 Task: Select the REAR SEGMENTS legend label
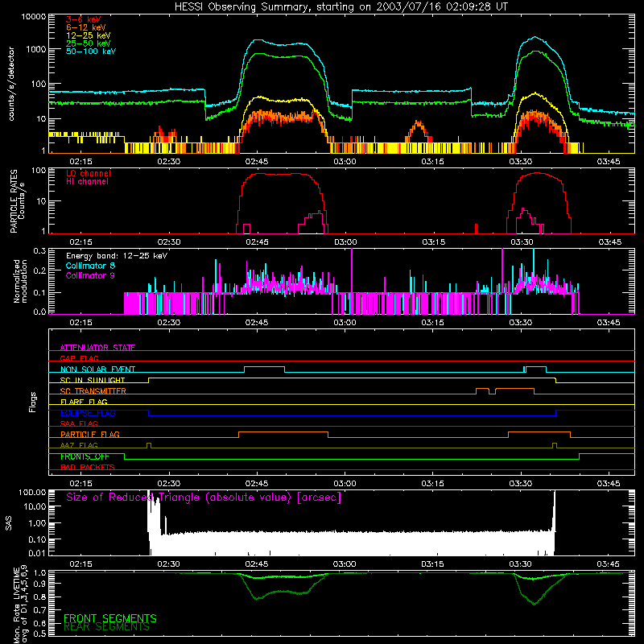[106, 626]
